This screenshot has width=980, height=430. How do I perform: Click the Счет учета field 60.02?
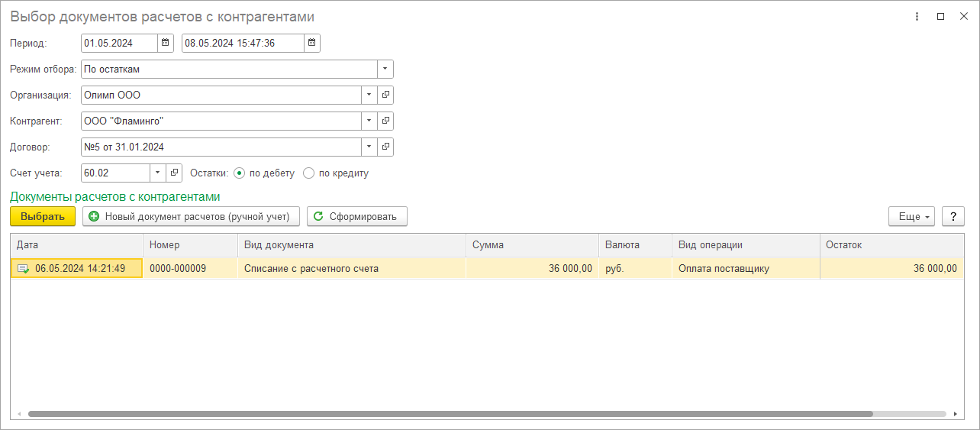point(115,173)
